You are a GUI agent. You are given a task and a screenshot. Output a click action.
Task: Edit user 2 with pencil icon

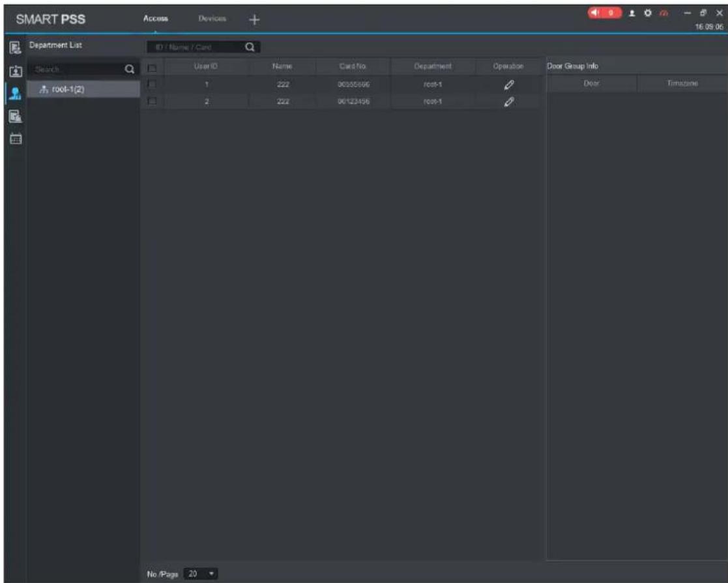[x=509, y=102]
